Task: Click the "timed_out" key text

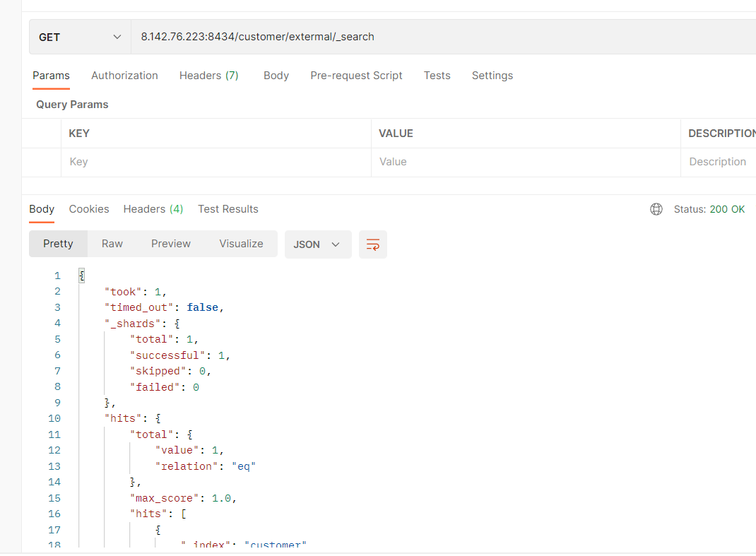Action: (139, 307)
